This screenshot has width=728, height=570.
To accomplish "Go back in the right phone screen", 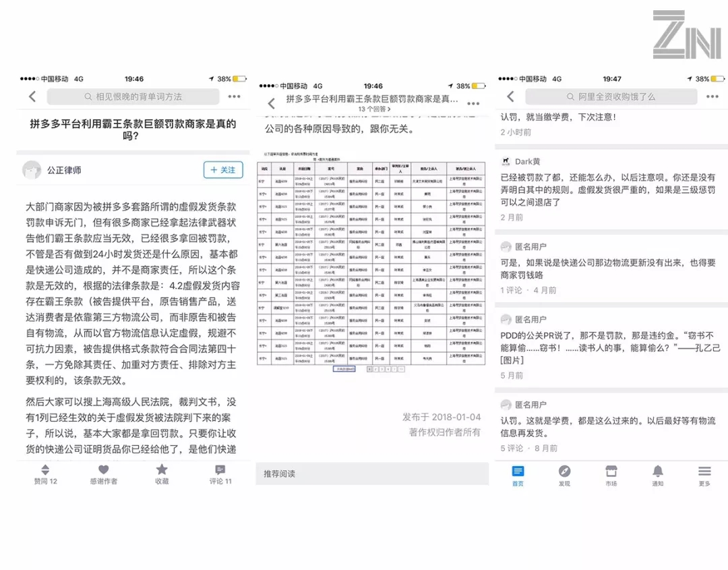I will 510,96.
